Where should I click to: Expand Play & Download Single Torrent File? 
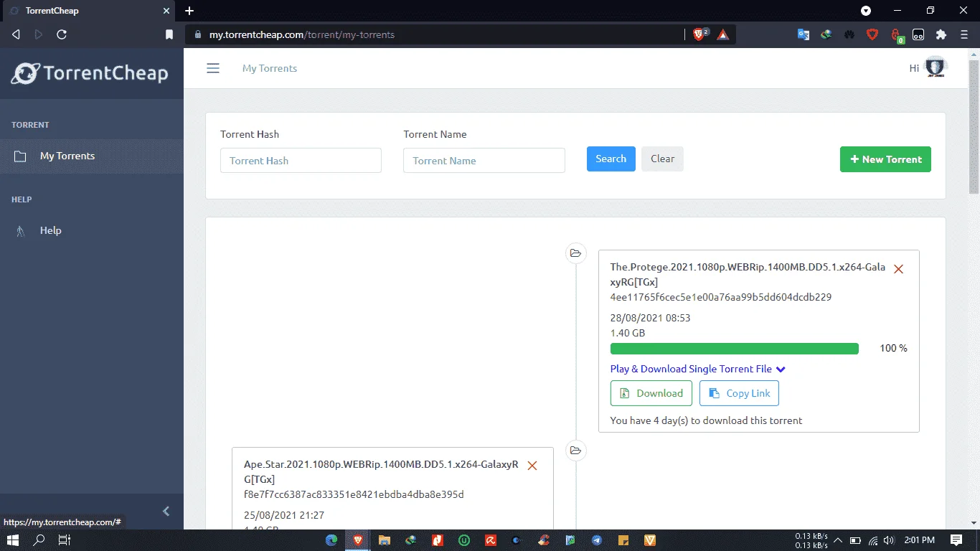(x=698, y=369)
